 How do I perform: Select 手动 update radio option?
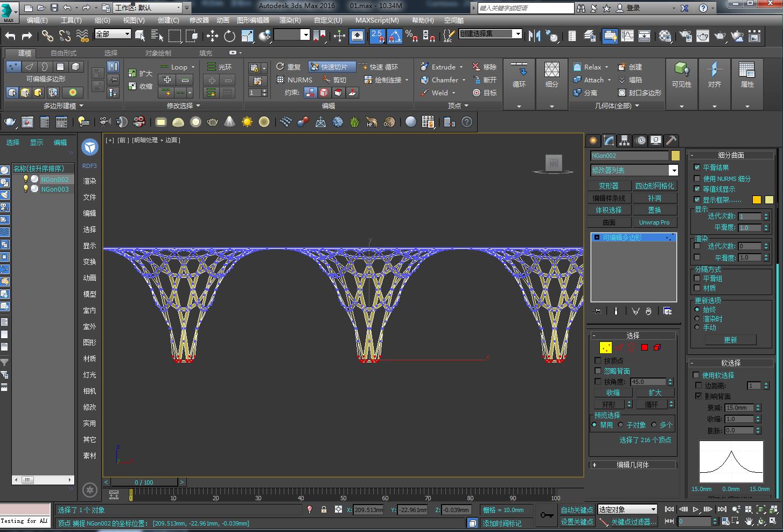click(697, 327)
